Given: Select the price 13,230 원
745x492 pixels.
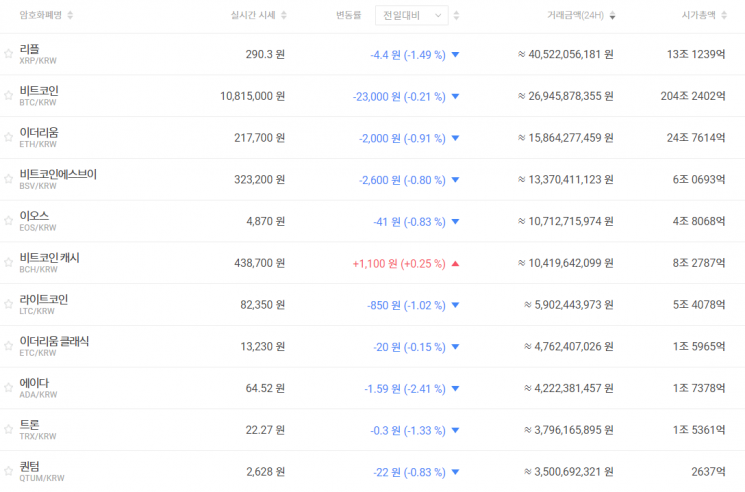Looking at the screenshot, I should click(x=262, y=347).
